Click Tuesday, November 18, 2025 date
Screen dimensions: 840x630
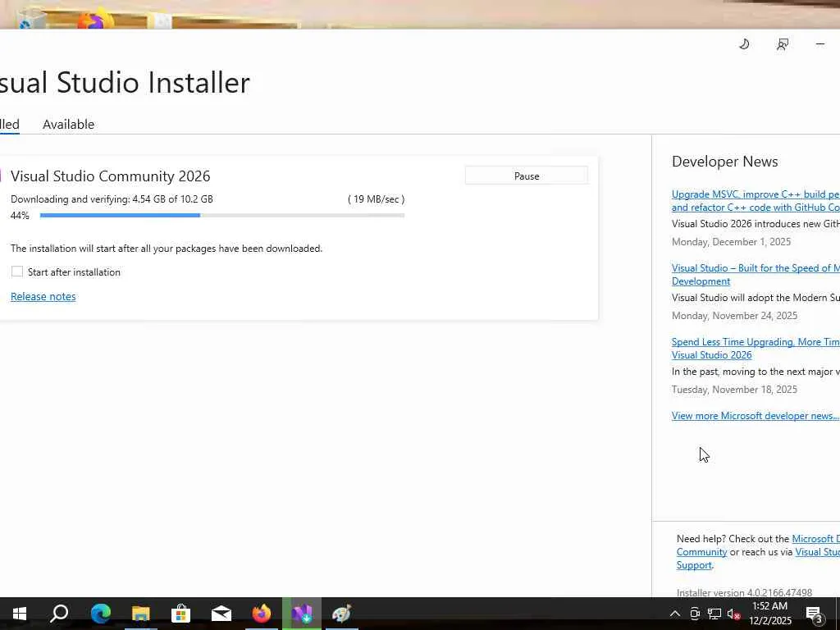(x=734, y=390)
